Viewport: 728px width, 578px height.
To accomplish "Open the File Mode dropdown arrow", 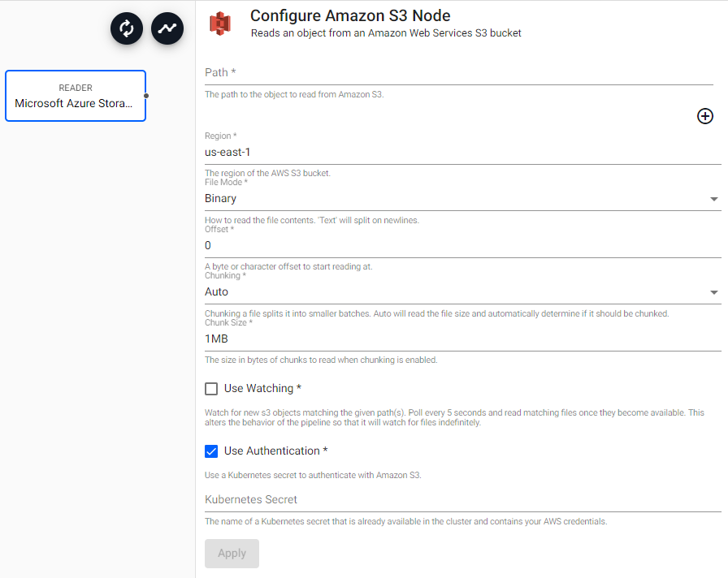I will point(713,199).
